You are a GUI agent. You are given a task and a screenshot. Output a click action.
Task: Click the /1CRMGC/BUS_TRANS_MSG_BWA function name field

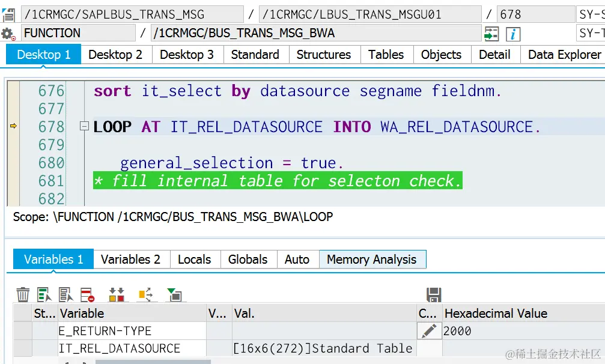pyautogui.click(x=316, y=33)
